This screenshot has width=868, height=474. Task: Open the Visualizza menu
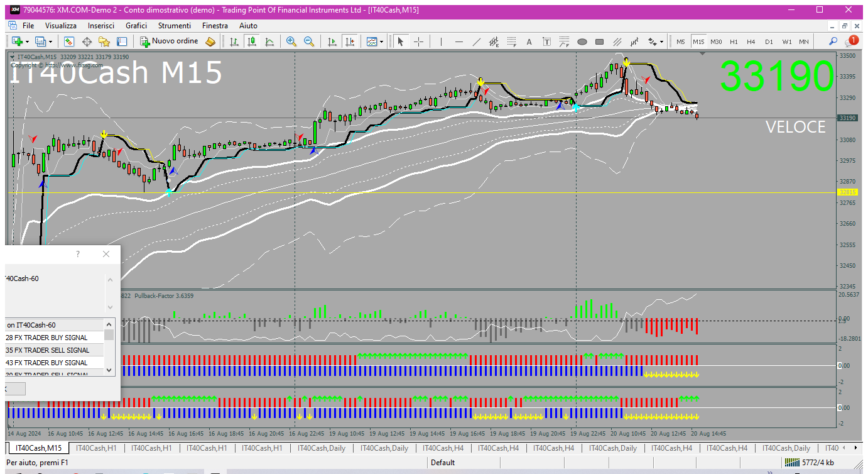click(61, 26)
